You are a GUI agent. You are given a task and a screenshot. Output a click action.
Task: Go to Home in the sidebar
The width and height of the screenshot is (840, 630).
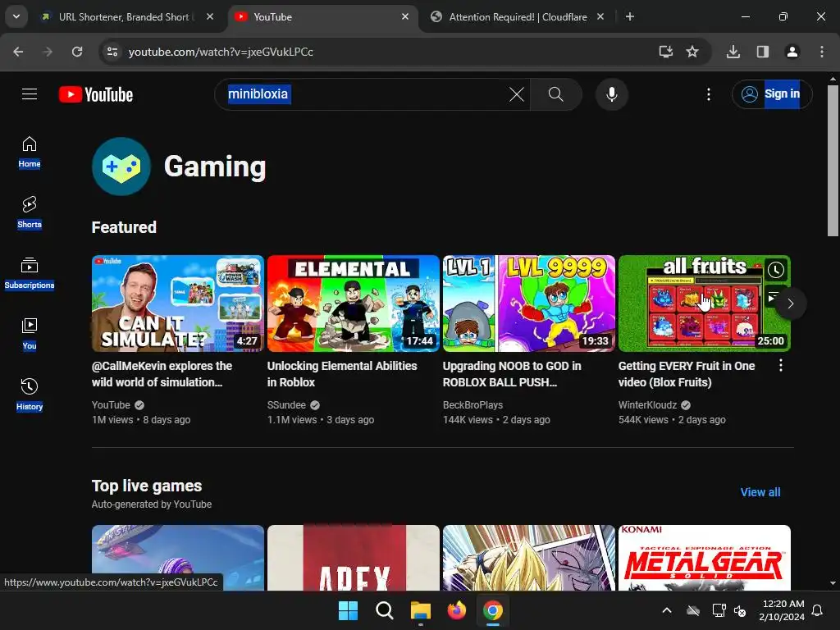pyautogui.click(x=30, y=152)
